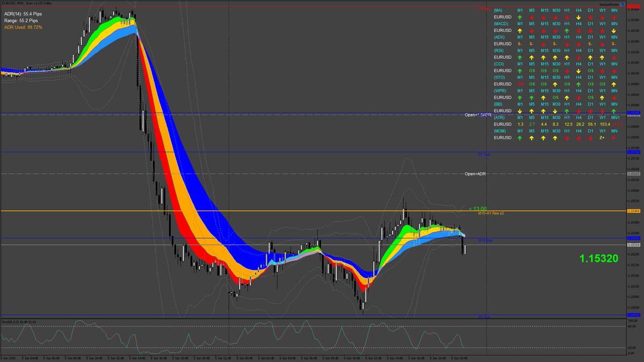Click the Z+ signal in MOM row
644x362 pixels.
click(x=602, y=138)
